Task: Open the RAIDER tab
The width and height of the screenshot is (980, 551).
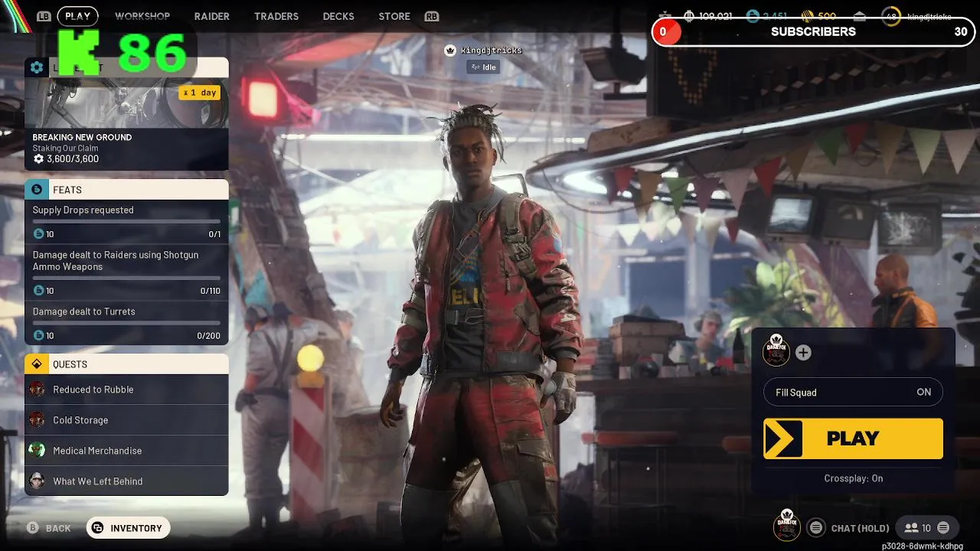Action: (x=212, y=16)
